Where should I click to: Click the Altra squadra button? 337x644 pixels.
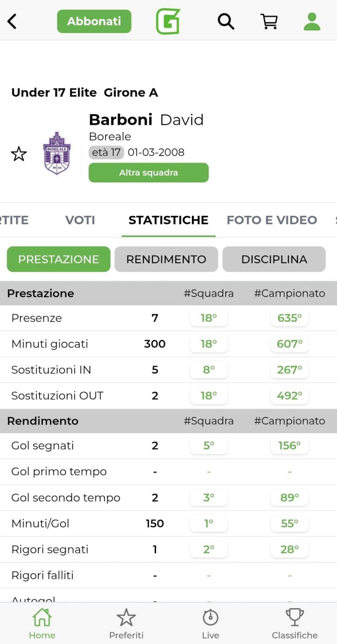[148, 173]
